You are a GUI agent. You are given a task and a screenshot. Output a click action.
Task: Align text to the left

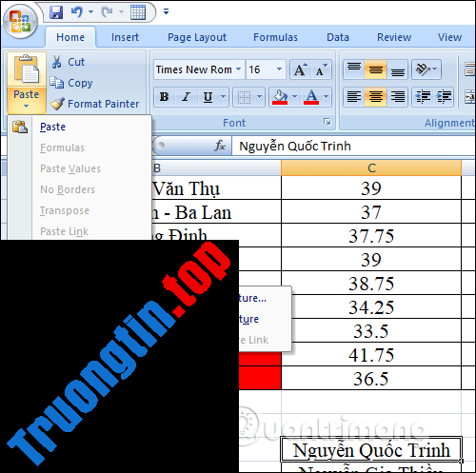click(x=354, y=97)
